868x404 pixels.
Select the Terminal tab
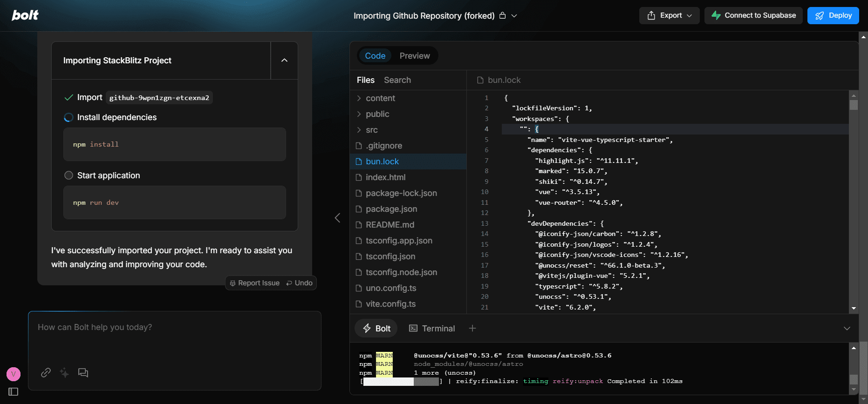coord(432,328)
